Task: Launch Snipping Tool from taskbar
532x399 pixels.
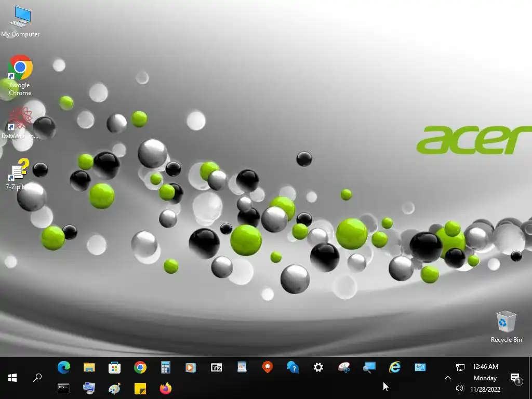Action: (344, 367)
